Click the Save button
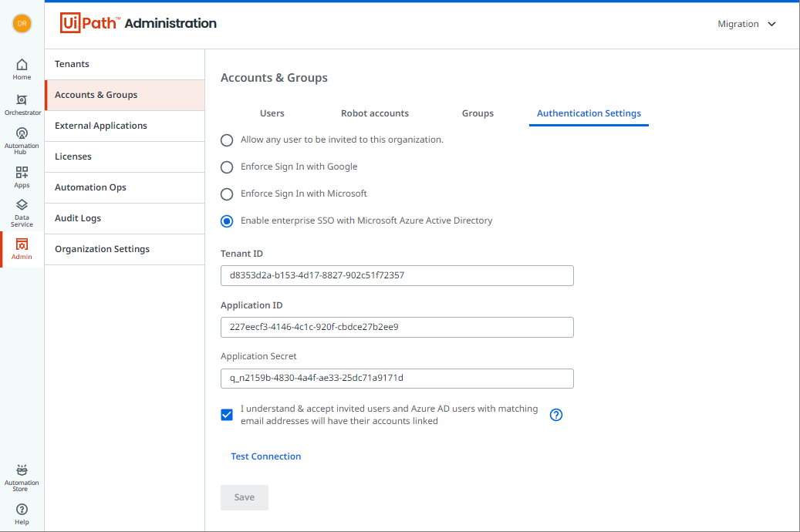Viewport: 800px width, 532px height. click(245, 497)
